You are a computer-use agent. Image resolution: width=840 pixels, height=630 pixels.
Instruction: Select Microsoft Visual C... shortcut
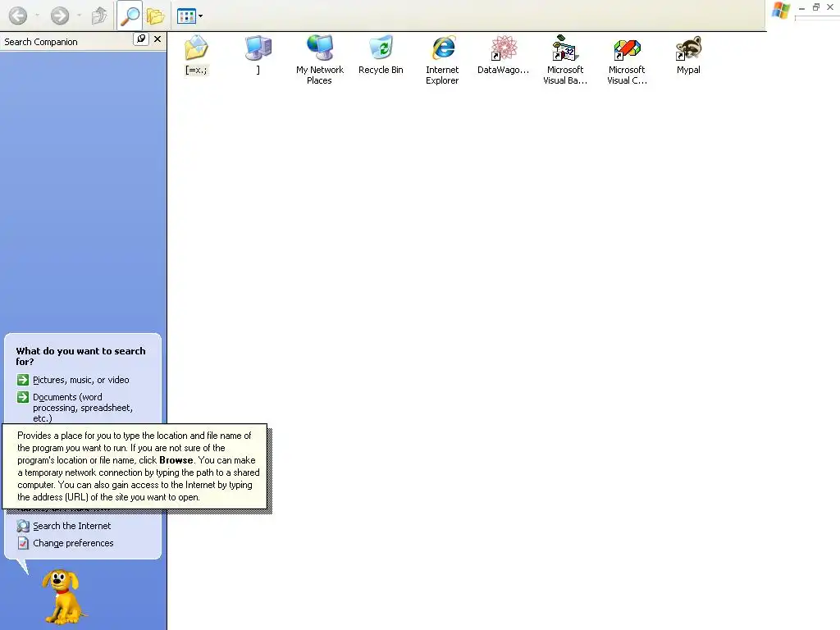click(627, 60)
